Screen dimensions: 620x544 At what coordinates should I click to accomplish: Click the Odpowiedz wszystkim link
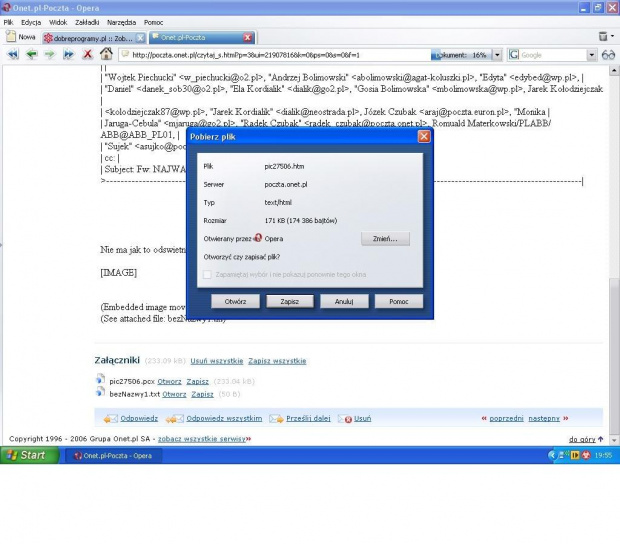pyautogui.click(x=224, y=418)
